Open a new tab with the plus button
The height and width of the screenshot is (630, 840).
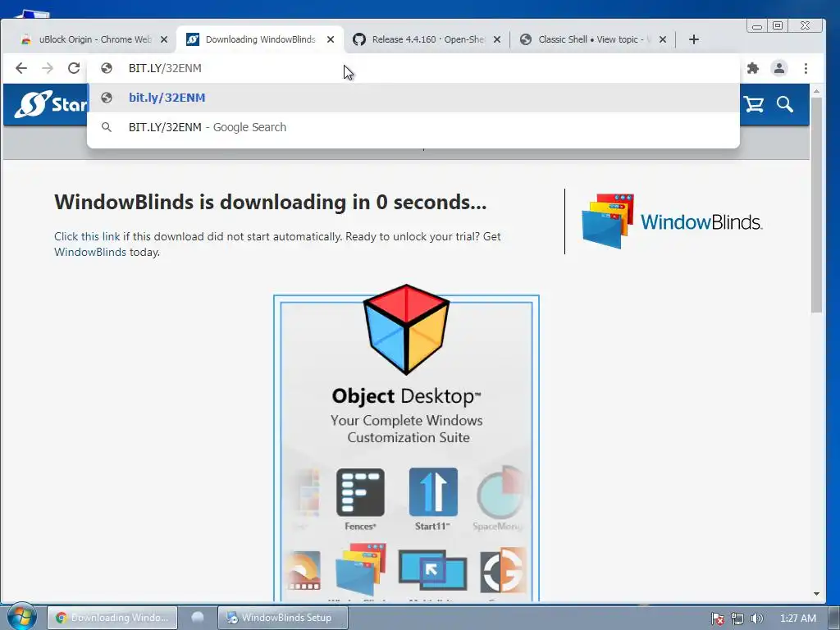click(694, 39)
